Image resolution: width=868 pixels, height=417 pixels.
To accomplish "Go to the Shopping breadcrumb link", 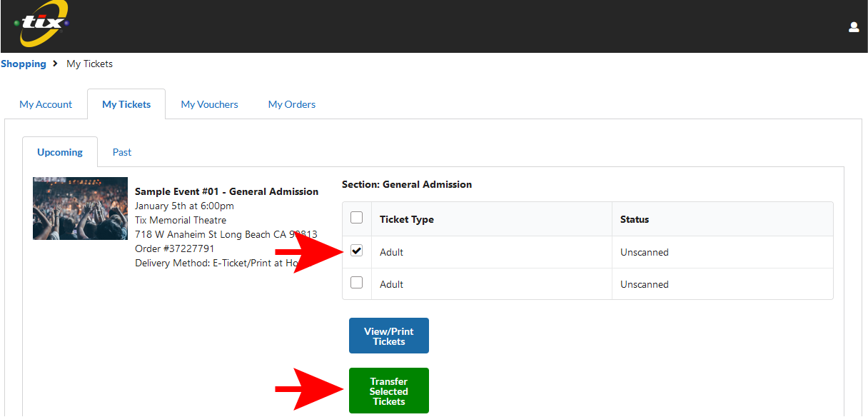I will pos(24,64).
